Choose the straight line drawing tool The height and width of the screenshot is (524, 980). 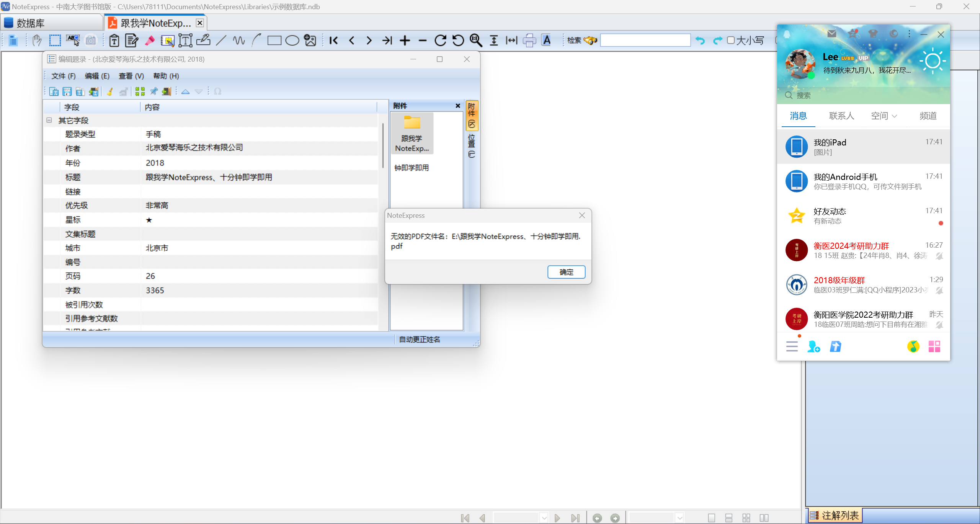click(x=221, y=40)
